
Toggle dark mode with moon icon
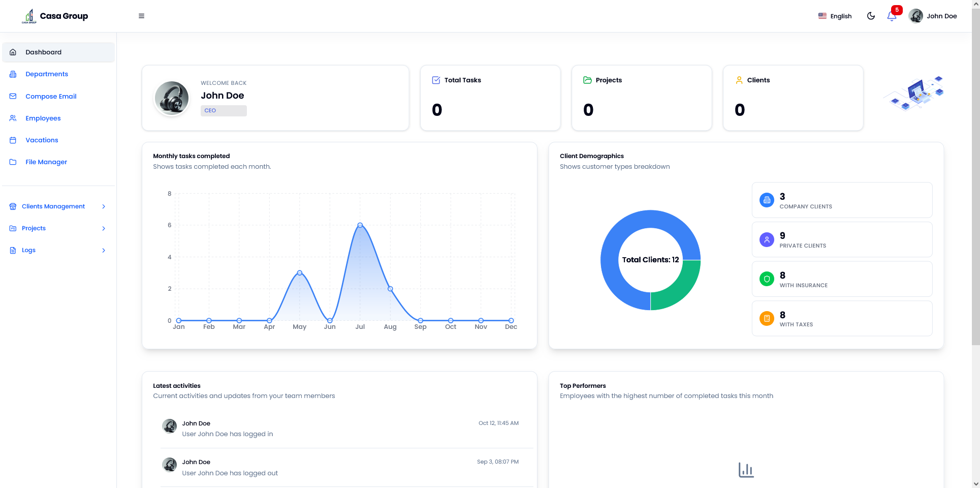pyautogui.click(x=871, y=16)
